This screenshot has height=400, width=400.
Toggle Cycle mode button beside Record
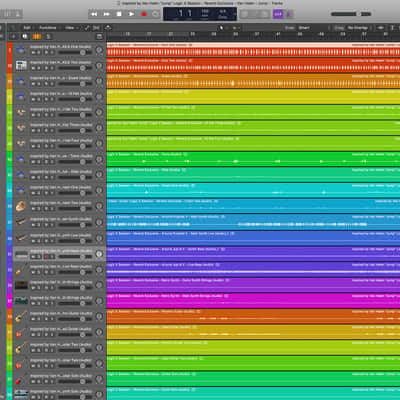coord(156,14)
